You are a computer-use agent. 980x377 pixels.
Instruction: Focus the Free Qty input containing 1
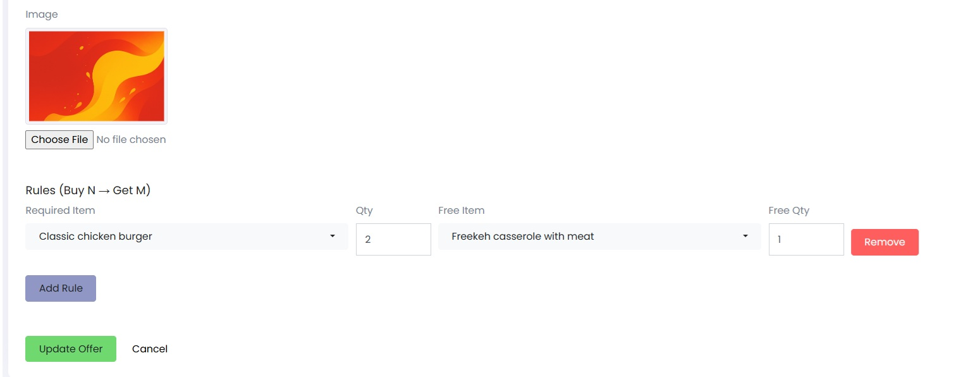coord(806,240)
